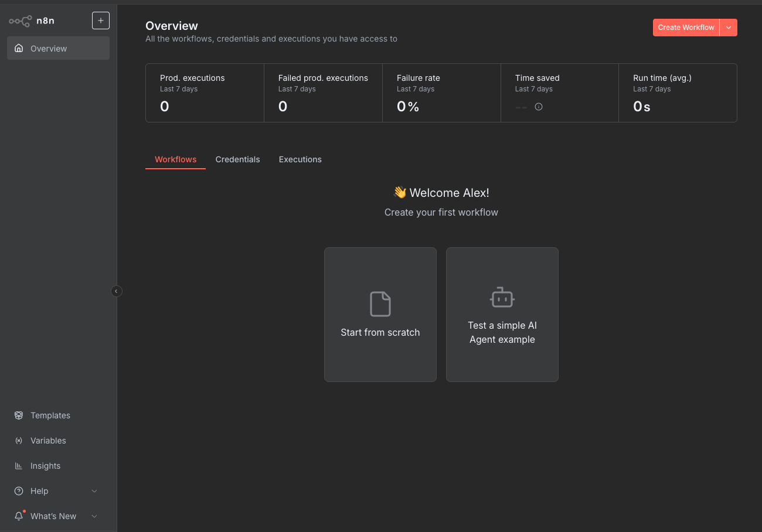Screen dimensions: 762x532
Task: Click the Templates box icon
Action: [x=19, y=415]
